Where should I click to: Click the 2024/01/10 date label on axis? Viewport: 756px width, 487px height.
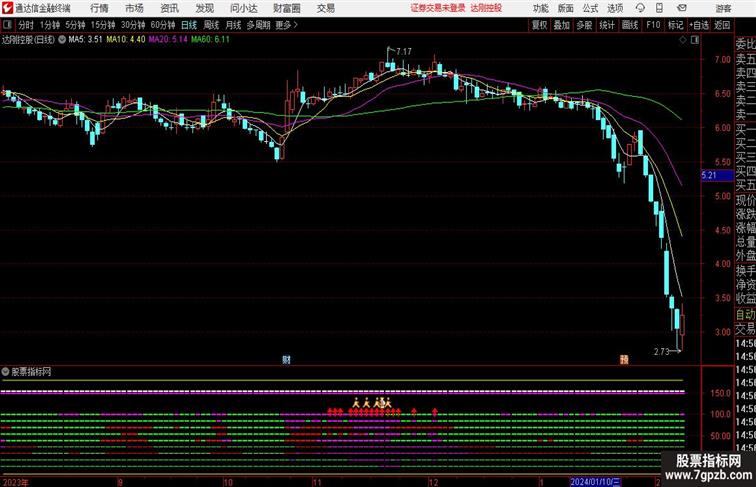tap(595, 482)
